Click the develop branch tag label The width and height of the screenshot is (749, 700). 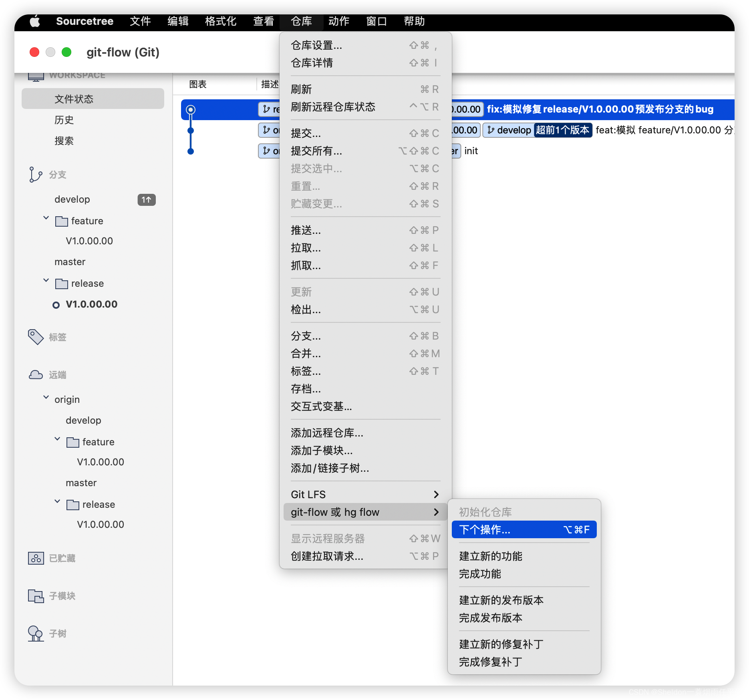[509, 130]
